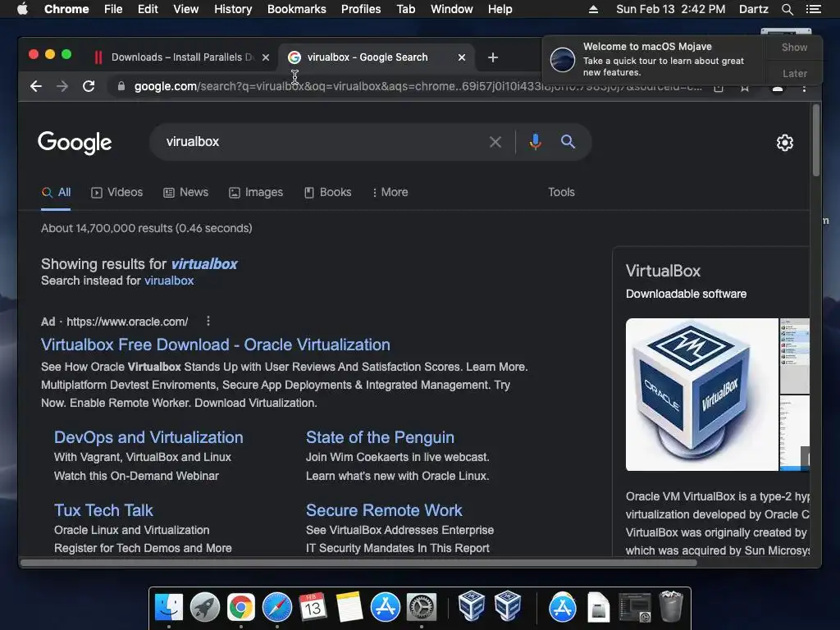Click the Dartz user name in menu bar
840x630 pixels.
click(x=753, y=9)
